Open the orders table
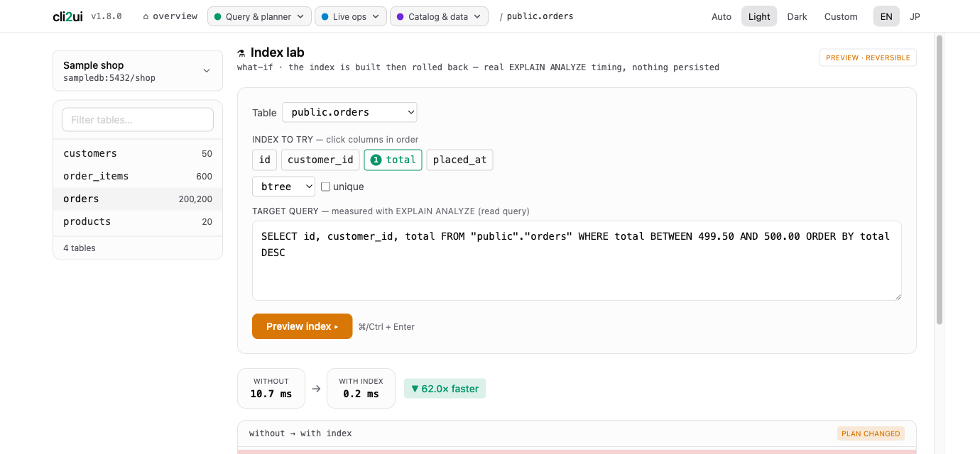Screen dimensions: 980x454 pyautogui.click(x=138, y=199)
